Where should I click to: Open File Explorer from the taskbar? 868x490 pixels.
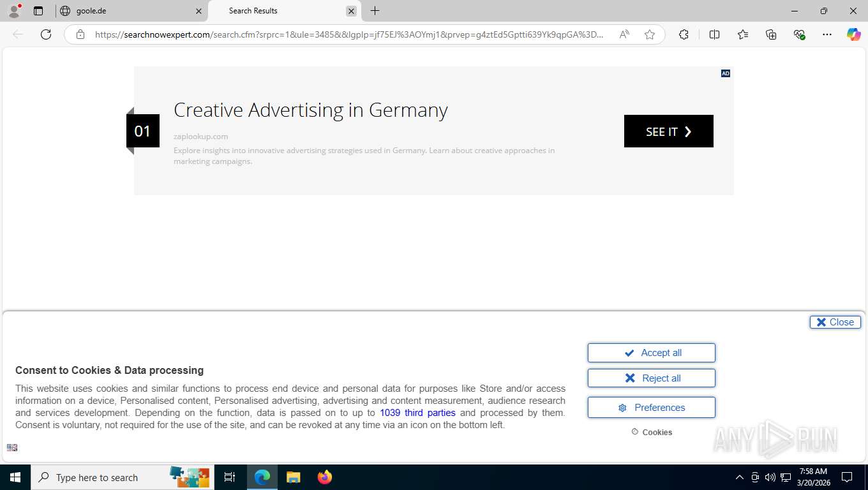click(293, 477)
